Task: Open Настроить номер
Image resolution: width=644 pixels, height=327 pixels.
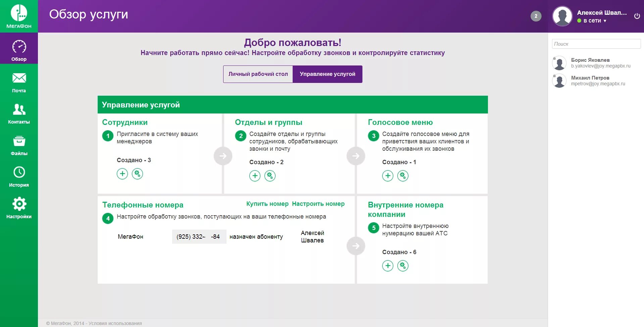Action: (318, 203)
